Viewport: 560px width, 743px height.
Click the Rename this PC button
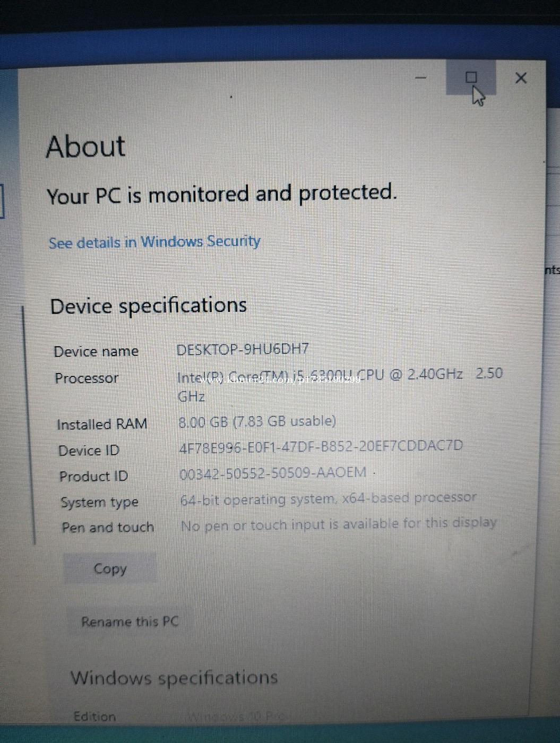pos(130,621)
